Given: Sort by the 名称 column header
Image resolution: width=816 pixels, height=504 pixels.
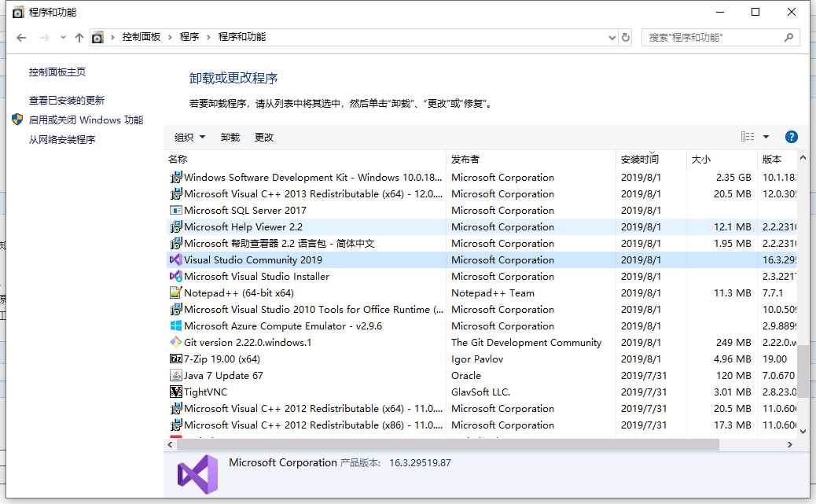Looking at the screenshot, I should click(x=305, y=160).
